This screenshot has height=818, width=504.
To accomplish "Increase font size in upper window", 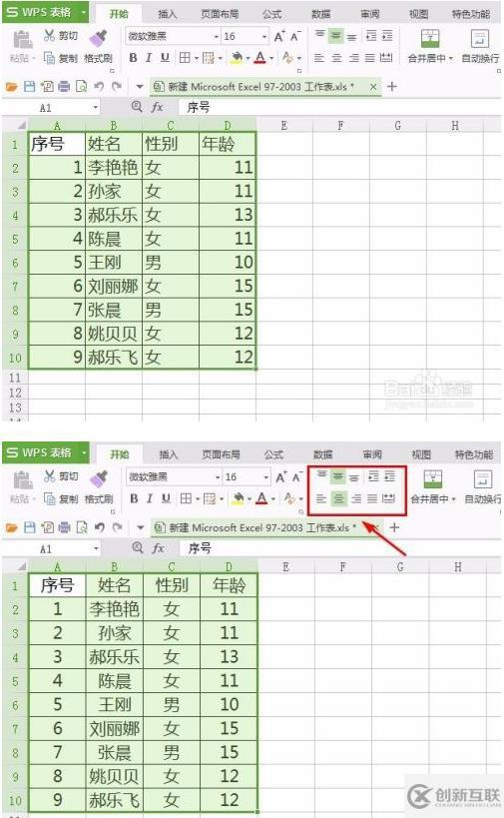I will (x=279, y=37).
